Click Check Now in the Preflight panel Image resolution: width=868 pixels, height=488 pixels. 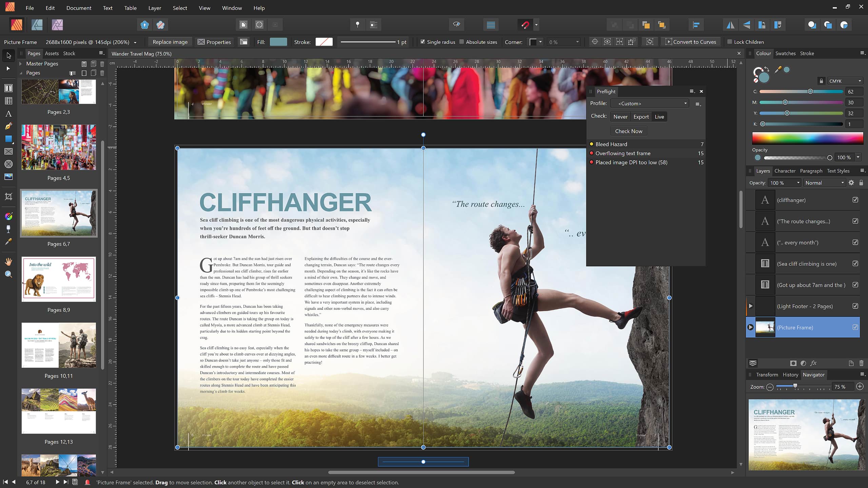click(628, 131)
